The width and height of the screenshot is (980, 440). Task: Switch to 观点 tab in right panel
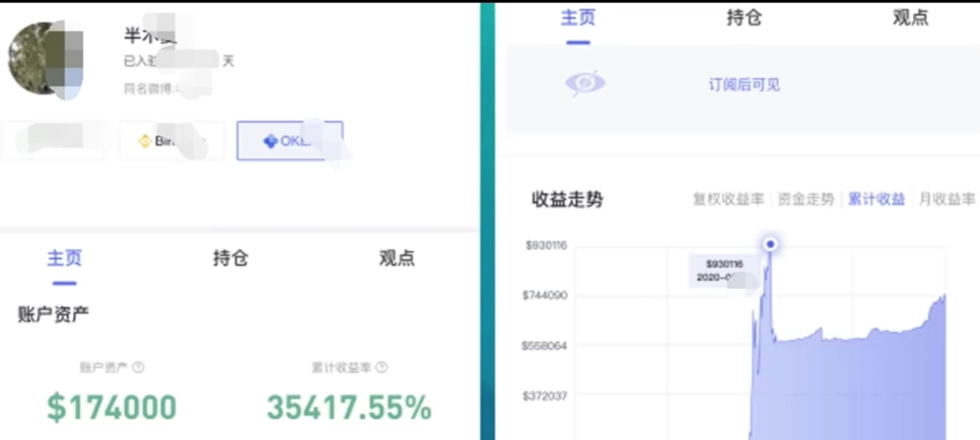click(911, 18)
